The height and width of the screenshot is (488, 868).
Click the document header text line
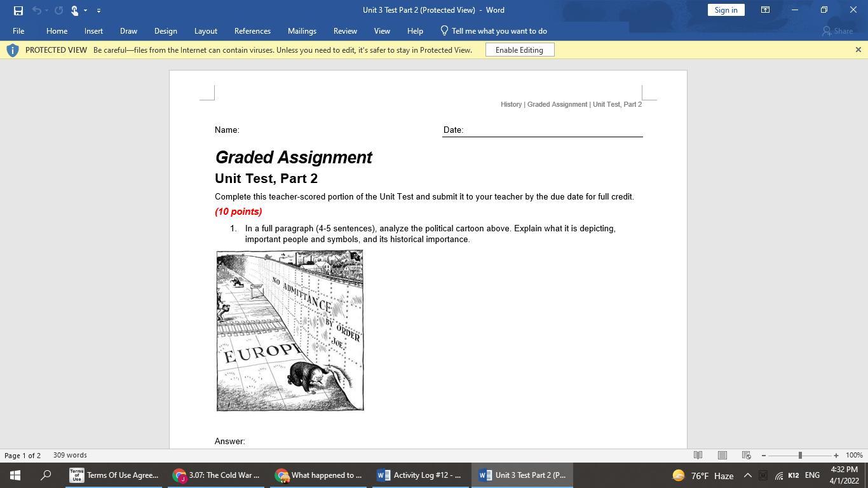571,104
